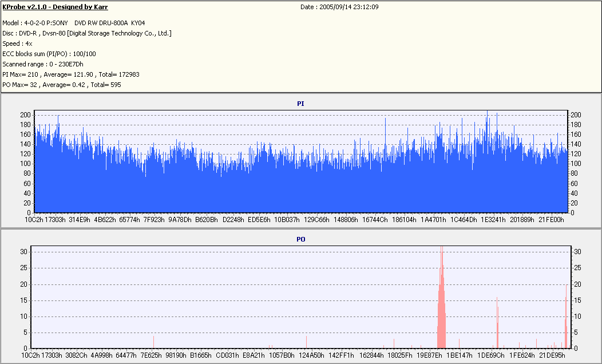Click the 1C464Dh axis label
Image resolution: width=602 pixels, height=364 pixels.
click(464, 220)
